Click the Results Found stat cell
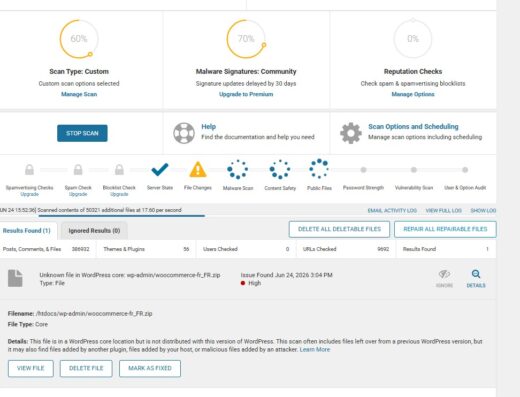 pyautogui.click(x=446, y=249)
